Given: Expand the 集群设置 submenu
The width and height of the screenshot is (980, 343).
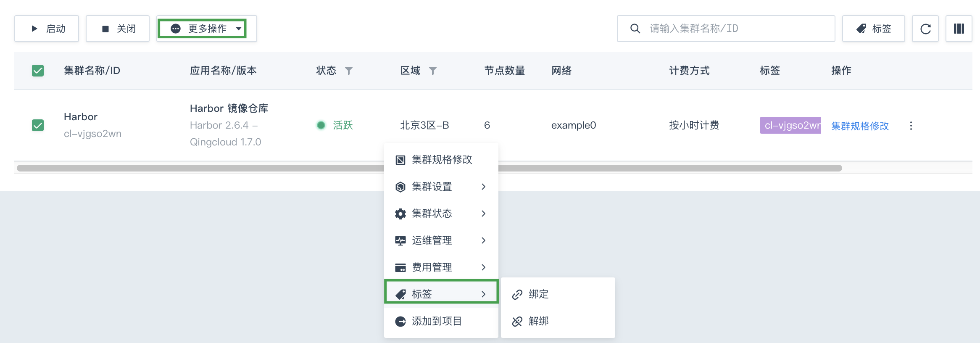Looking at the screenshot, I should 441,187.
